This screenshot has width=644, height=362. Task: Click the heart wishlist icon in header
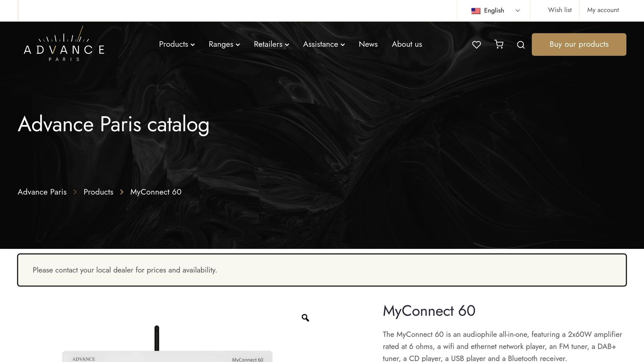coord(476,45)
